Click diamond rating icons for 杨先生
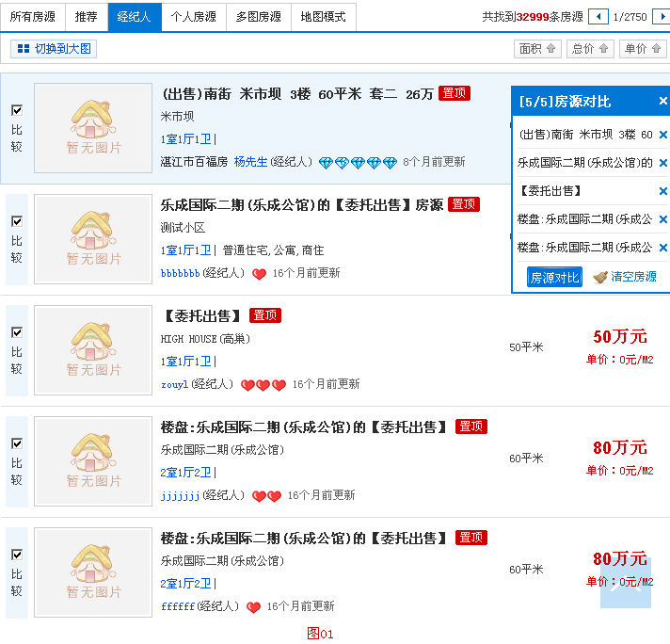The height and width of the screenshot is (644, 670). [358, 162]
